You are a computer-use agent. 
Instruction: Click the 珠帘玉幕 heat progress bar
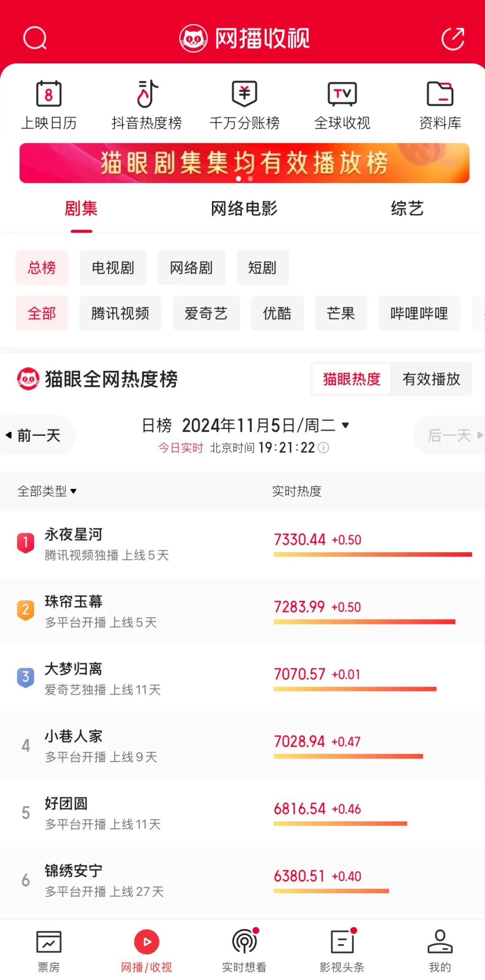click(364, 622)
